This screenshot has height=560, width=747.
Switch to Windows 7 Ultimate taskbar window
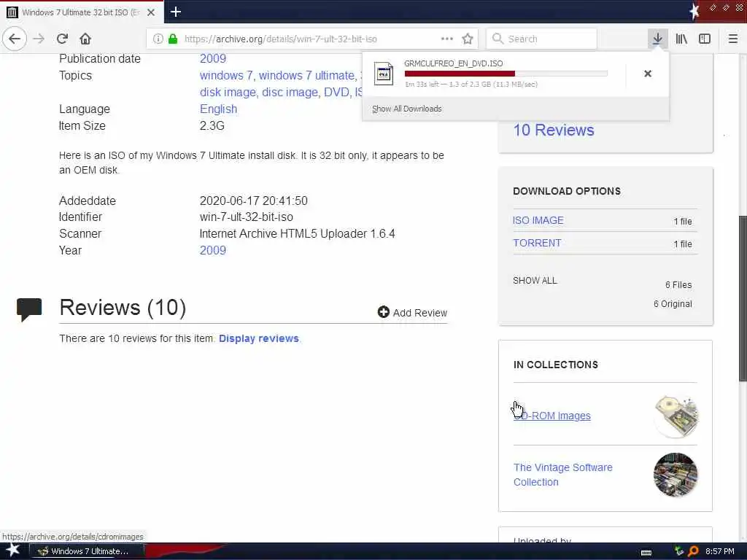pyautogui.click(x=88, y=551)
